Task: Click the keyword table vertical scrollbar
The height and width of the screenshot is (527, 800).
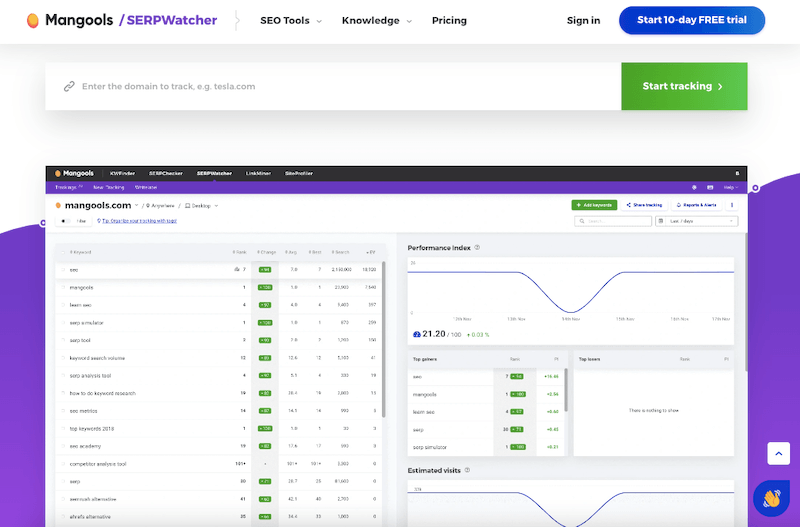Action: (x=384, y=339)
